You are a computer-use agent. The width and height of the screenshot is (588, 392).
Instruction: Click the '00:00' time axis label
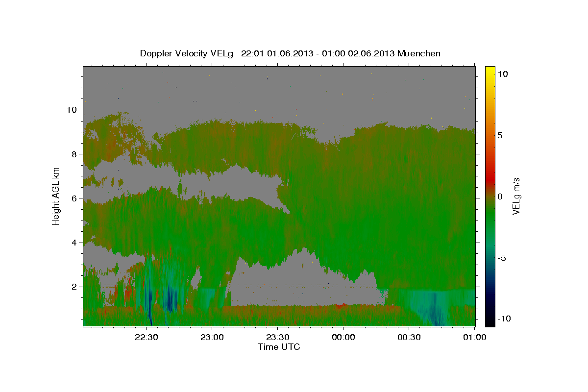click(343, 337)
